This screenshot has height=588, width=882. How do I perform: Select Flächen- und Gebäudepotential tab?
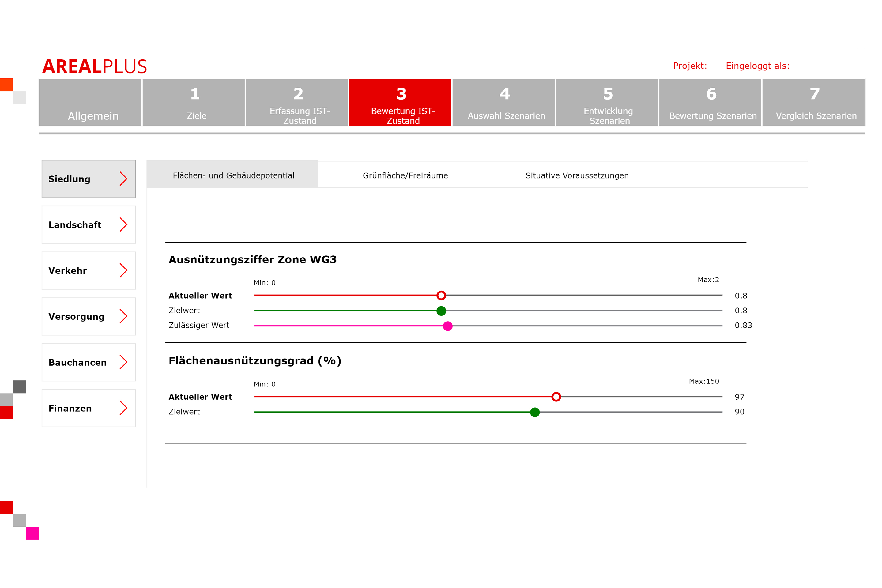[233, 175]
